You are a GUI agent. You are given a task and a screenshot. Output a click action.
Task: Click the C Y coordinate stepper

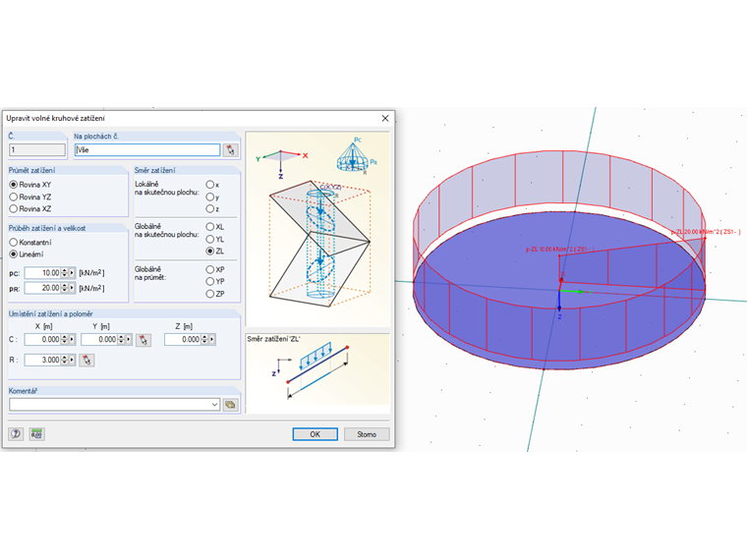click(x=121, y=340)
